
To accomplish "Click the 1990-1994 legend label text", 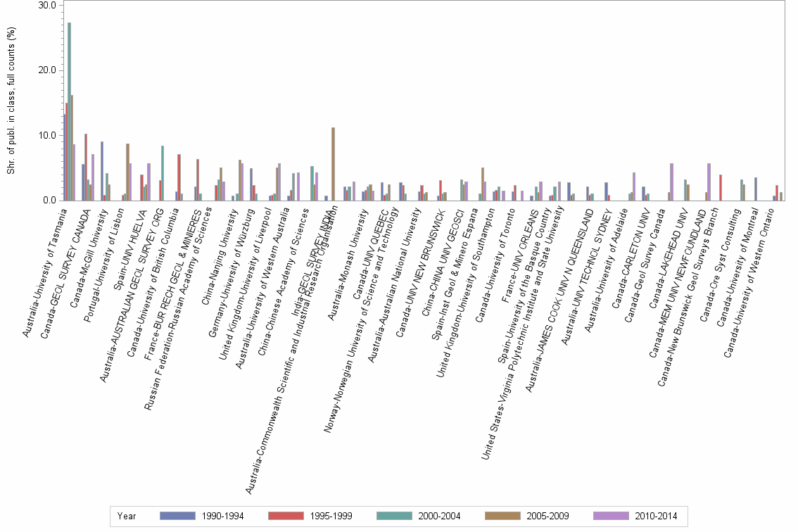I will pos(223,516).
